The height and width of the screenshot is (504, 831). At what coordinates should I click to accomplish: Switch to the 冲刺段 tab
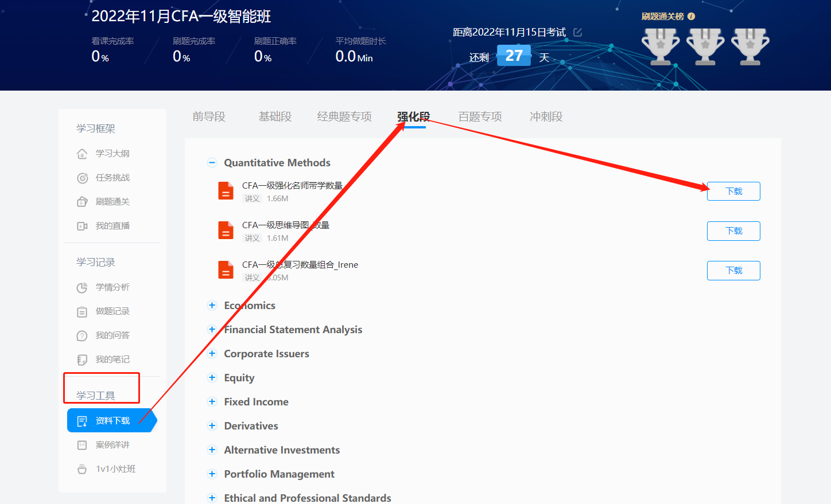click(x=546, y=117)
